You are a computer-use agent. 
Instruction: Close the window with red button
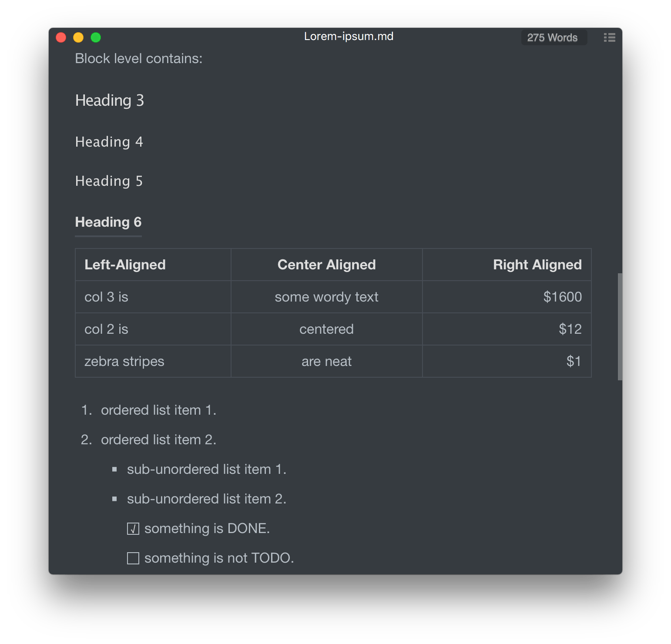(x=61, y=37)
